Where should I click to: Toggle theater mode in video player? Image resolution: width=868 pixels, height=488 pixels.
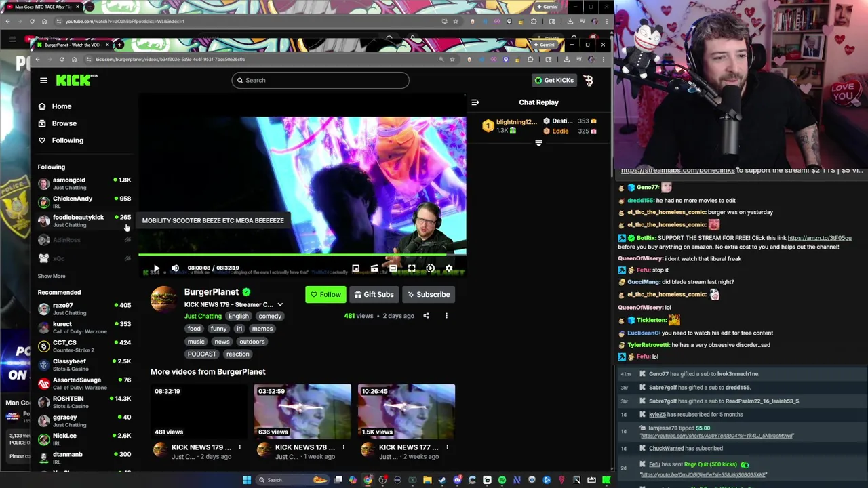coord(393,268)
